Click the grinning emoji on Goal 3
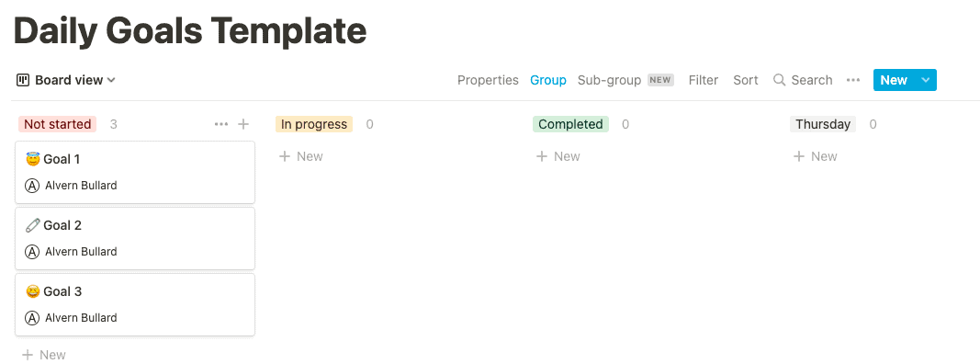The image size is (980, 364). (x=32, y=292)
